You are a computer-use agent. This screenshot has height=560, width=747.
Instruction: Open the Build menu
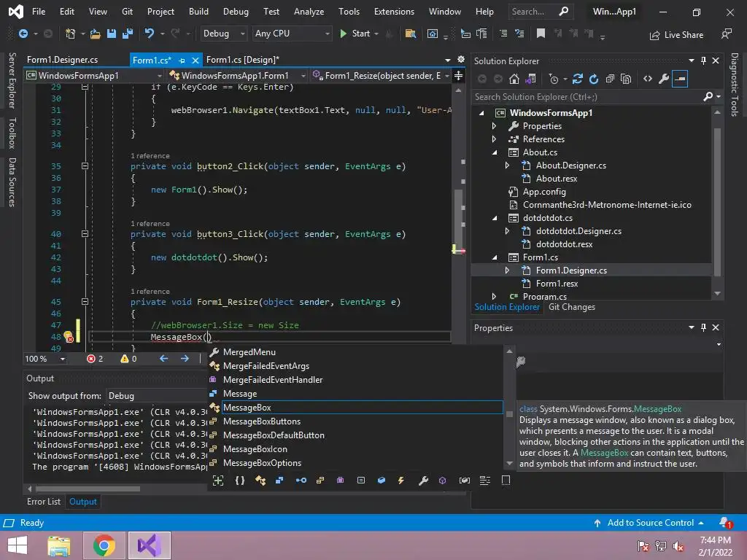pos(198,12)
